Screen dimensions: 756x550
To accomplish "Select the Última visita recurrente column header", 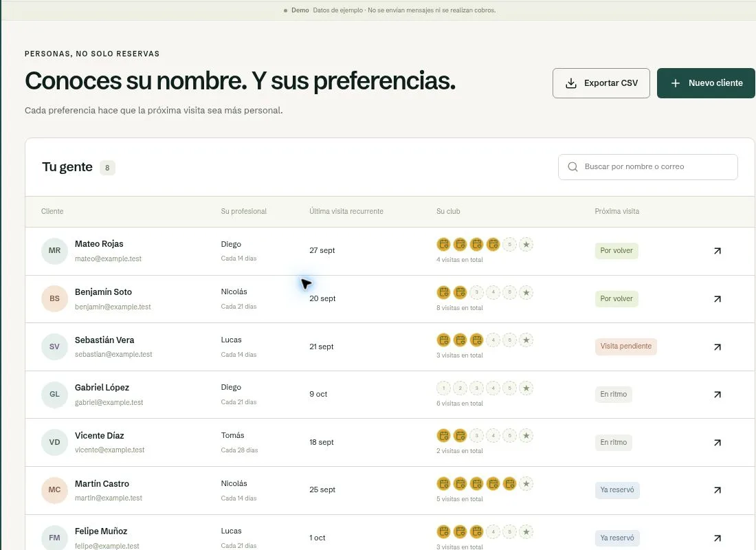I will click(346, 211).
